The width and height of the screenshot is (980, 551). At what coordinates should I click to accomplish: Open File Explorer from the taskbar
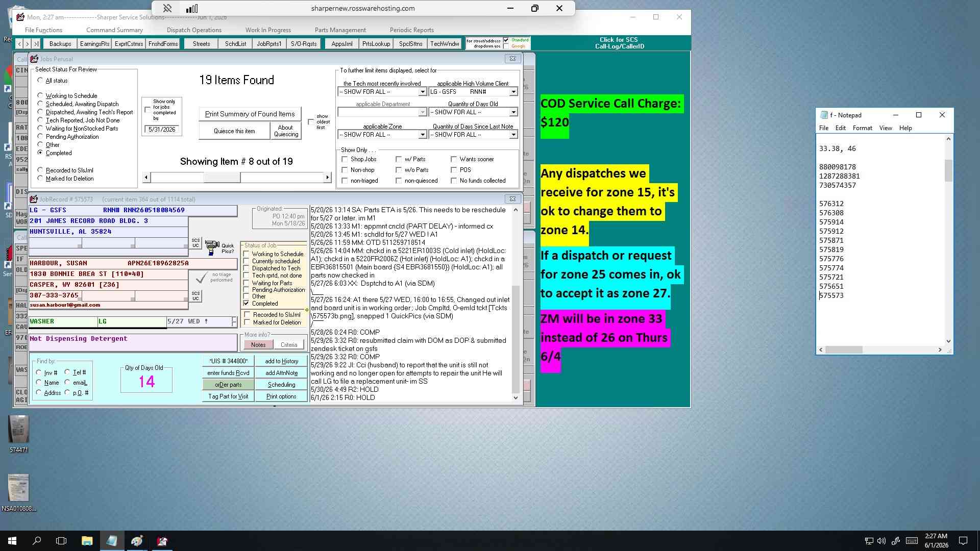click(x=87, y=541)
